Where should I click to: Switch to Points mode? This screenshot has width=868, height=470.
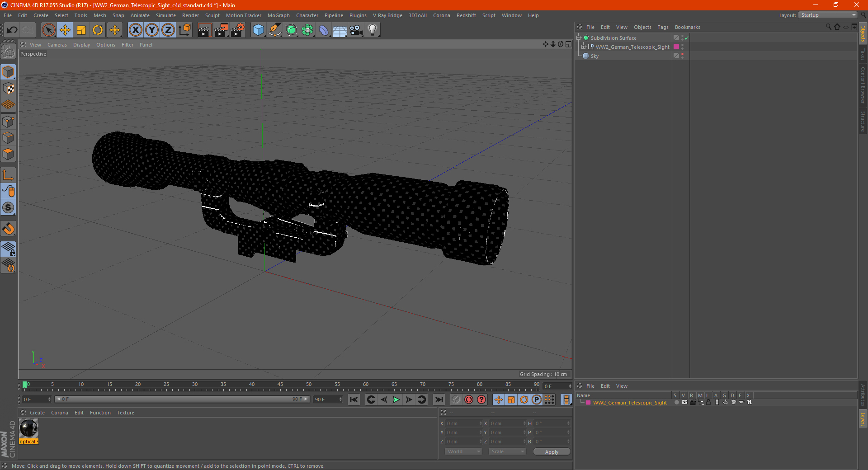point(9,122)
